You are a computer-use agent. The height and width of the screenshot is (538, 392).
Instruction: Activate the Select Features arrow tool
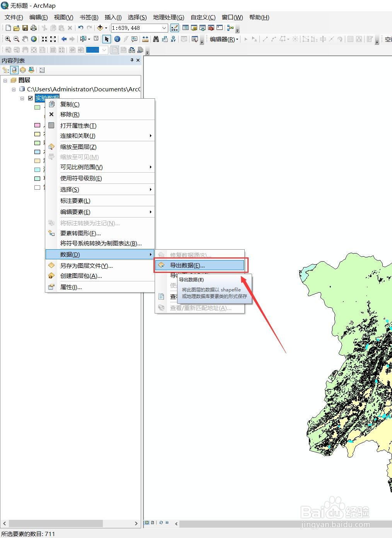point(106,39)
